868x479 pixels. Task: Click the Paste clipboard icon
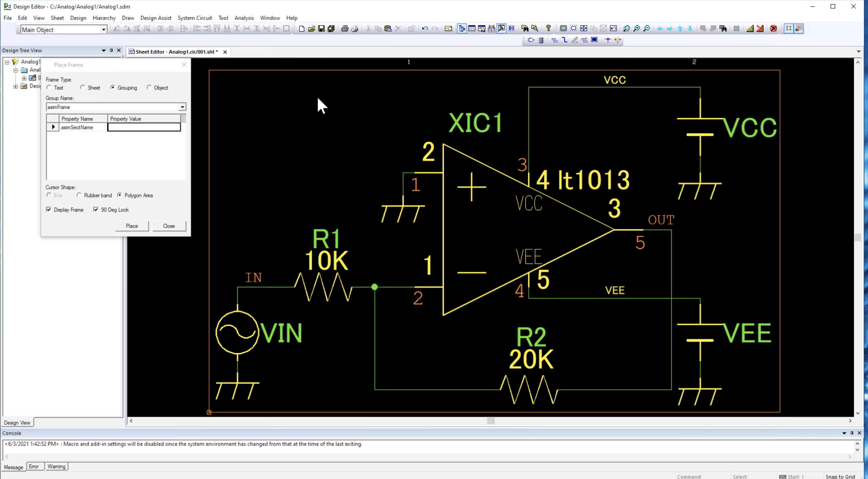coord(388,29)
